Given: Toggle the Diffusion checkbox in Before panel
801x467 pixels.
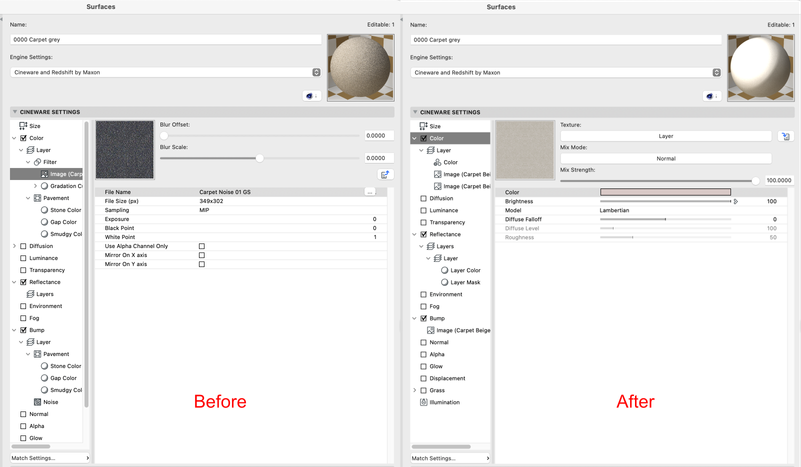Looking at the screenshot, I should point(23,246).
